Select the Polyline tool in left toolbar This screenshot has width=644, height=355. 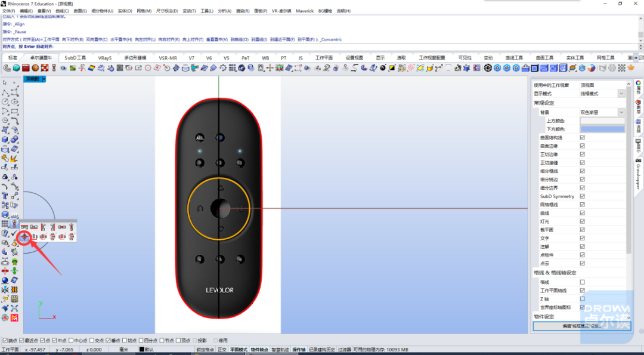click(x=5, y=92)
